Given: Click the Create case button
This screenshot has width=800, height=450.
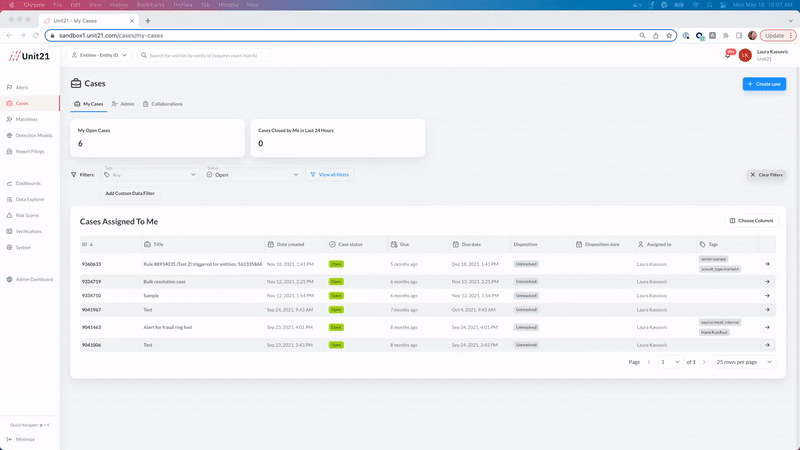Looking at the screenshot, I should (764, 84).
